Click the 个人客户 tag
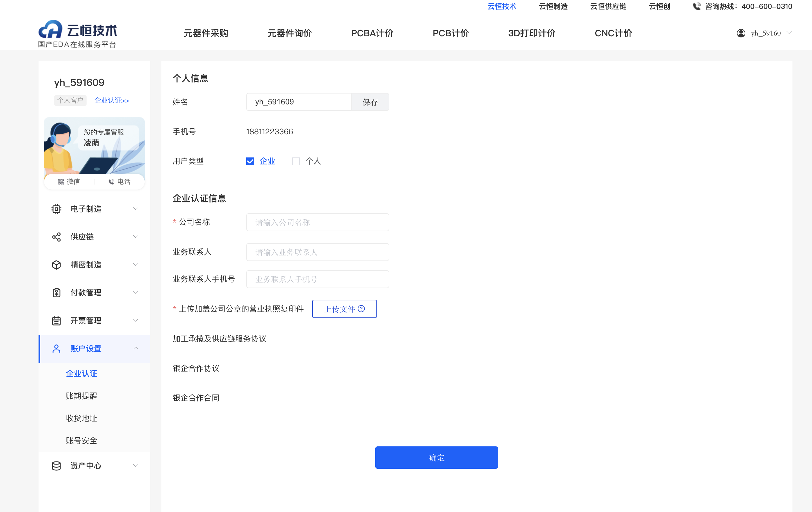 [70, 101]
